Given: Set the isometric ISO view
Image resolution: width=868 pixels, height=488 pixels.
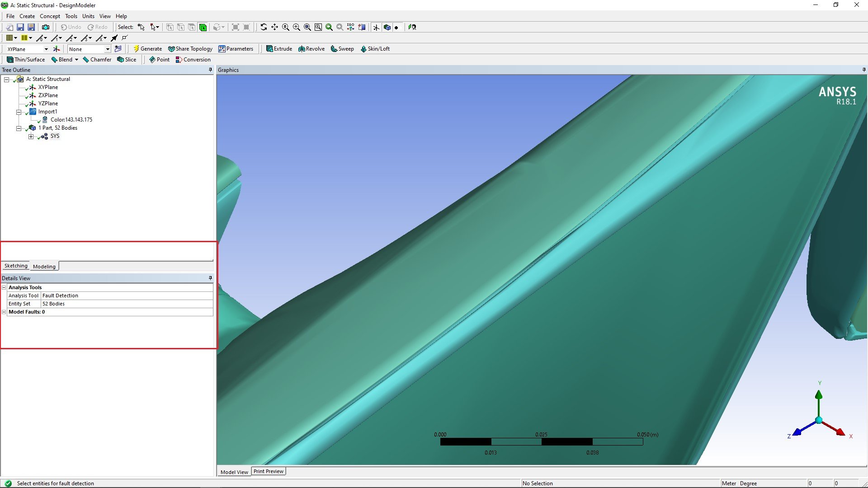Looking at the screenshot, I should pyautogui.click(x=351, y=27).
